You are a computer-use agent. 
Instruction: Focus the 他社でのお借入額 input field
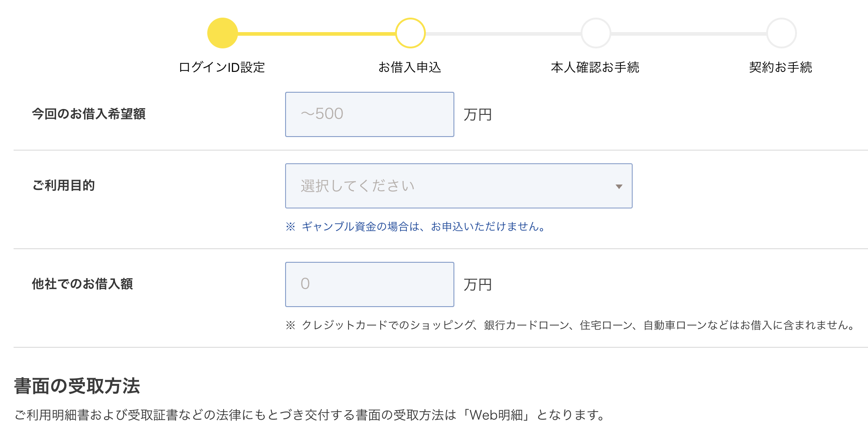pos(369,284)
